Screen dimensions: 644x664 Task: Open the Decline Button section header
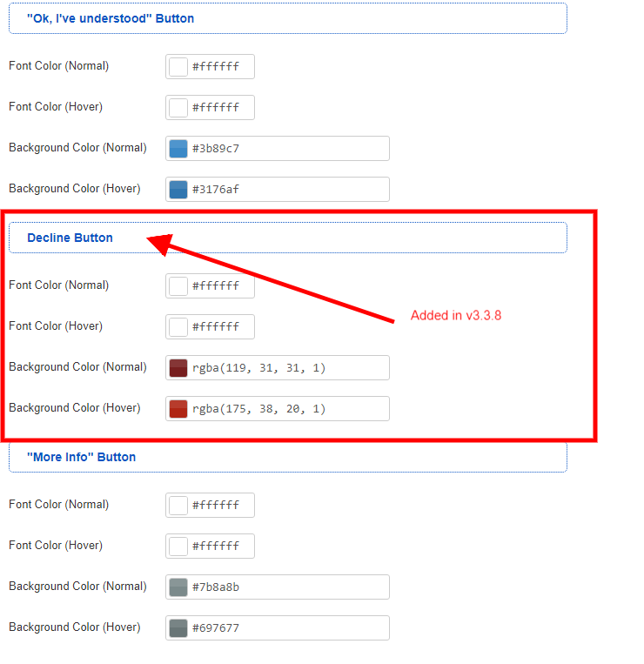[288, 238]
